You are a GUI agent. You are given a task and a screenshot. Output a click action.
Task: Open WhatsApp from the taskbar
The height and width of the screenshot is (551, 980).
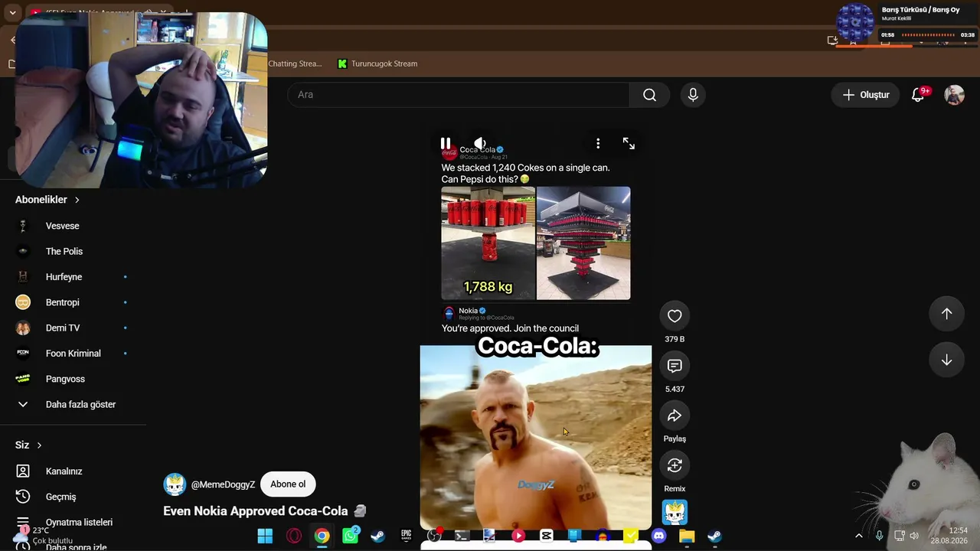[350, 536]
